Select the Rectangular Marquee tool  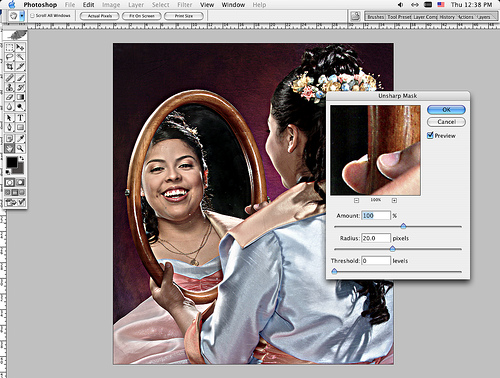pos(9,47)
